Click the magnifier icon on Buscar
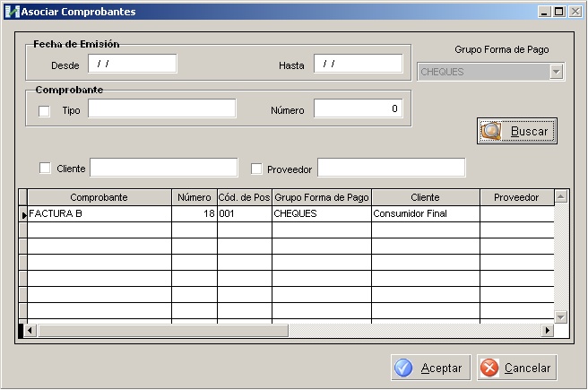The height and width of the screenshot is (390, 588). pyautogui.click(x=491, y=131)
